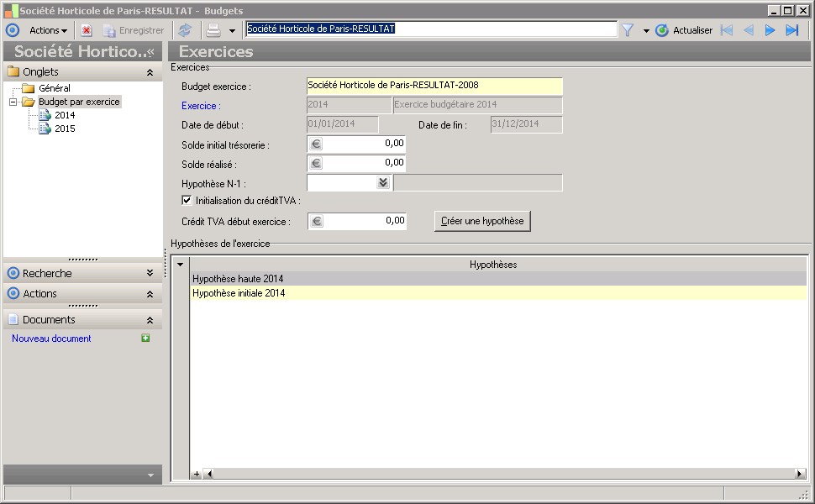Click the Exercice budgétaire 2014 description field
This screenshot has height=504, width=815.
click(478, 105)
